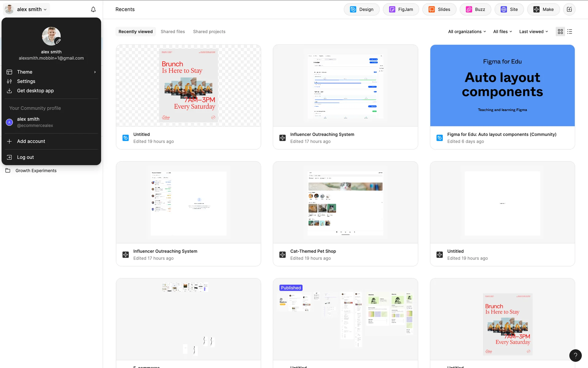The height and width of the screenshot is (368, 588).
Task: Create a new Design file
Action: coord(362,10)
